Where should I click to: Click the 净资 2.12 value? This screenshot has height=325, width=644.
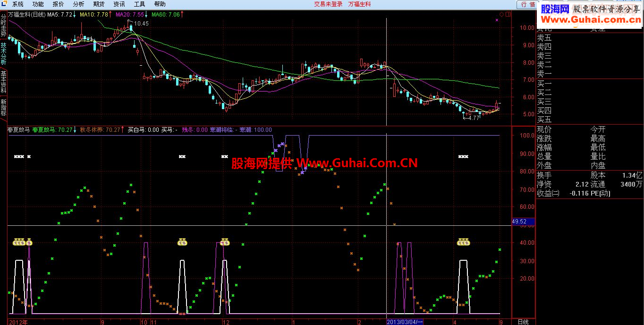click(x=563, y=184)
